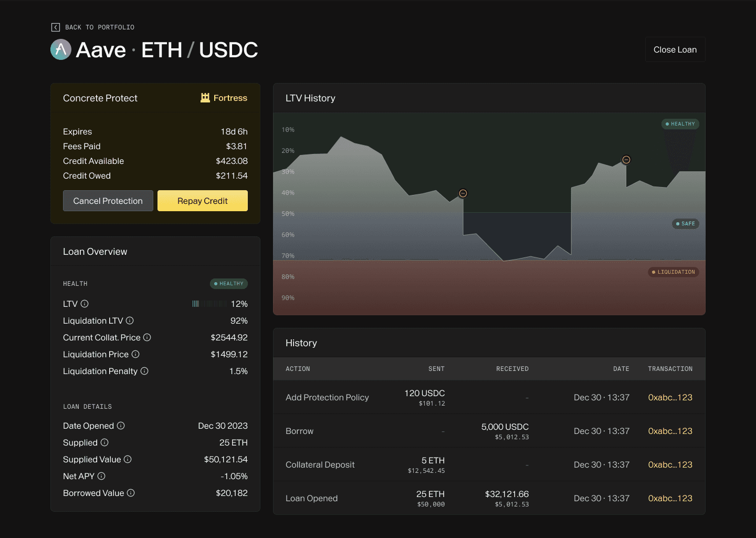Click HEALTHY status badge in Loan Overview
The height and width of the screenshot is (538, 756).
pyautogui.click(x=229, y=284)
